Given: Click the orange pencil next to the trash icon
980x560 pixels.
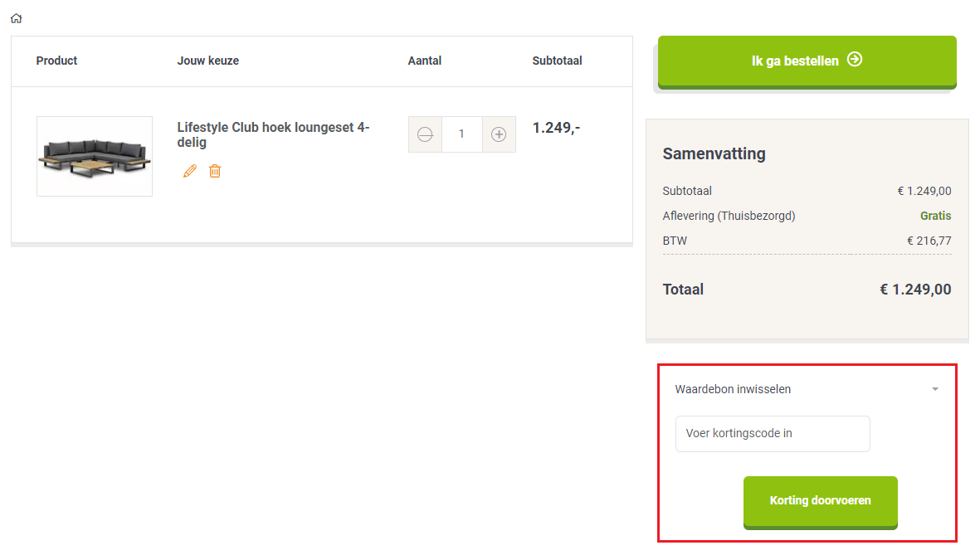Looking at the screenshot, I should point(190,171).
